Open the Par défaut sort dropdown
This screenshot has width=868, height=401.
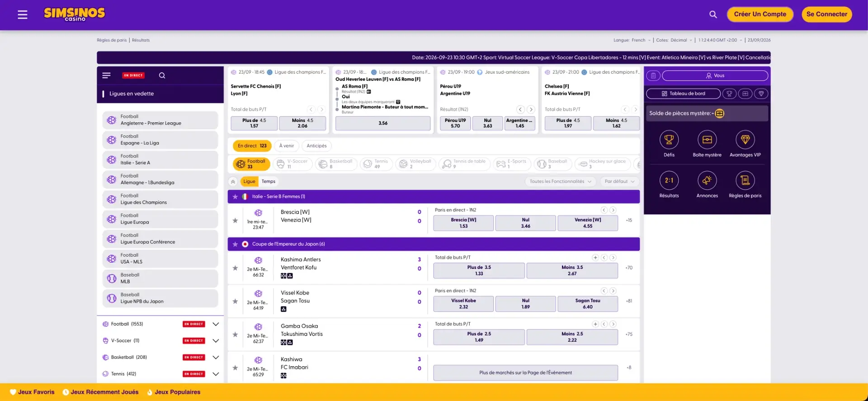(x=619, y=182)
